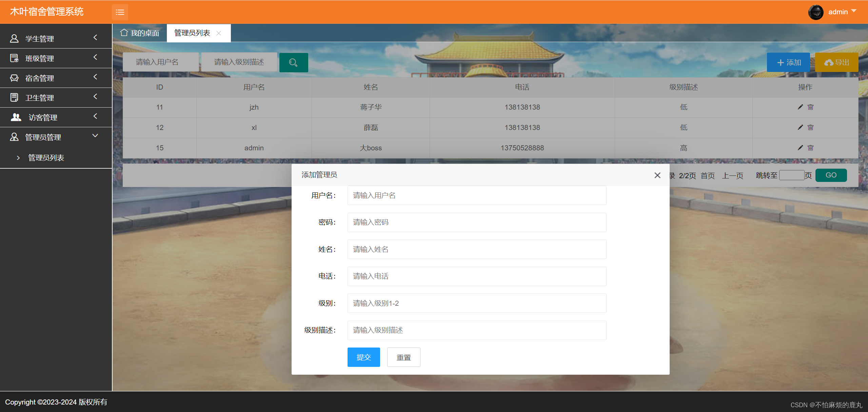This screenshot has width=868, height=412.
Task: Edit the jzh row pencil icon
Action: [800, 107]
